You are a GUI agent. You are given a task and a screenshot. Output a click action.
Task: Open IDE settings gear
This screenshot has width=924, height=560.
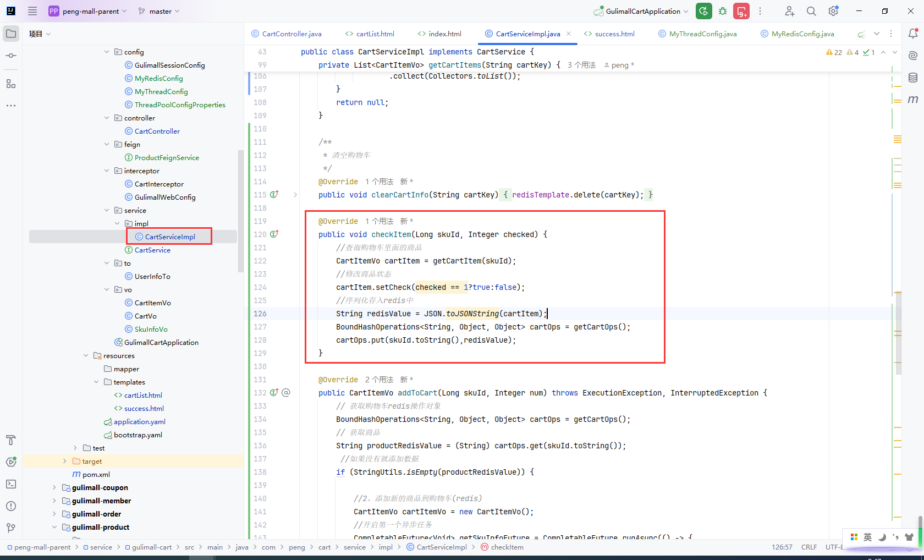pyautogui.click(x=833, y=11)
